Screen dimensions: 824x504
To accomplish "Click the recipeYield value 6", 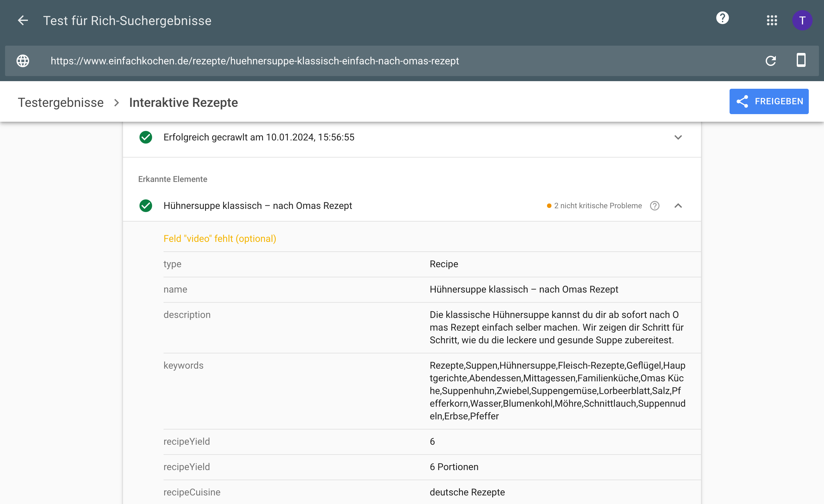I will (x=432, y=442).
